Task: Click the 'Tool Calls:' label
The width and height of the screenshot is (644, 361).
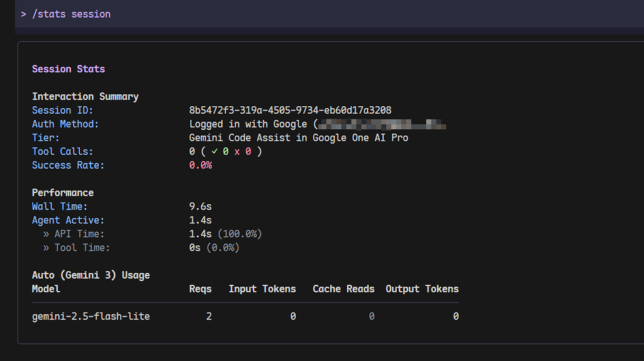Action: [62, 152]
